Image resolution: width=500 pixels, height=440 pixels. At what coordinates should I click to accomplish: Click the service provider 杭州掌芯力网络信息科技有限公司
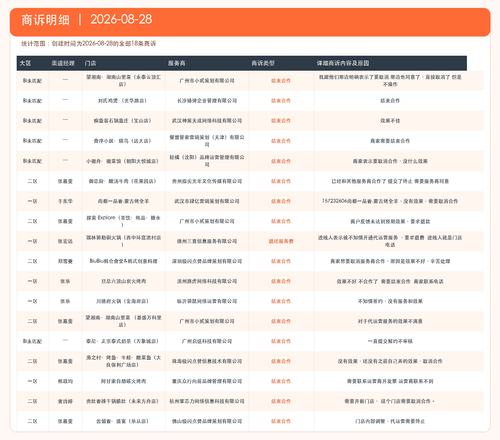pos(207,401)
